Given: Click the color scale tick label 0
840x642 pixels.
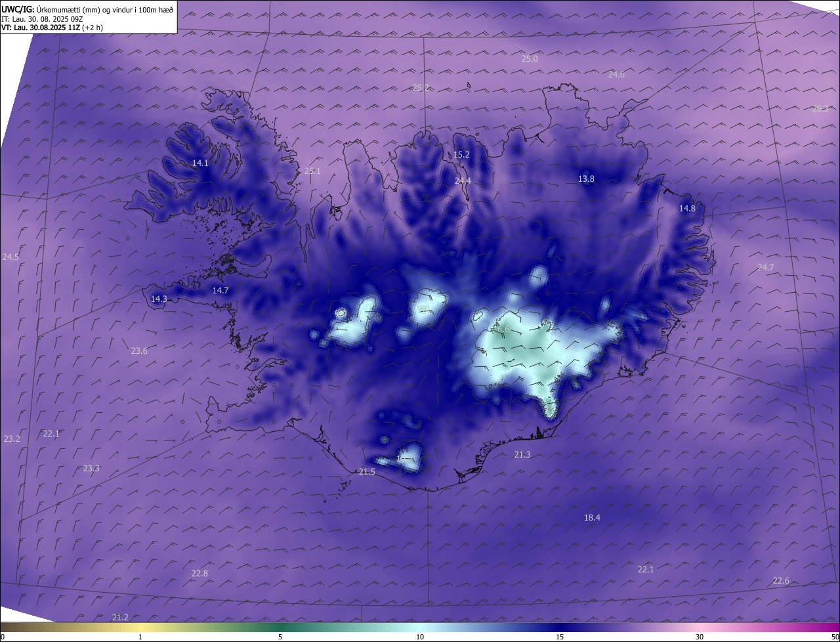Looking at the screenshot, I should 3,637.
